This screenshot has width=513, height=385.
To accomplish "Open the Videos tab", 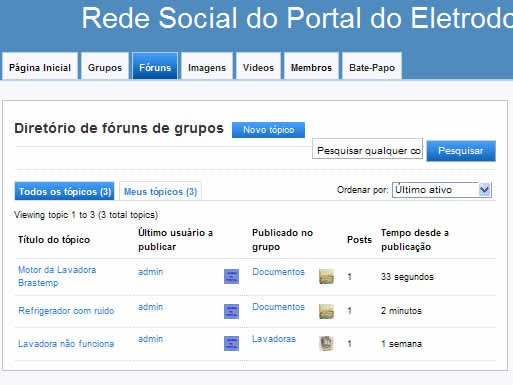I will tap(258, 66).
